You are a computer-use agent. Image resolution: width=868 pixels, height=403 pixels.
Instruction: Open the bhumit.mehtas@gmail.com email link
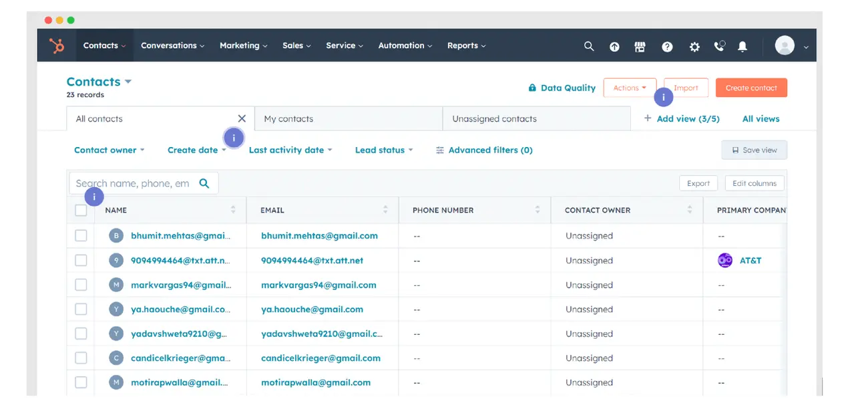click(x=319, y=235)
